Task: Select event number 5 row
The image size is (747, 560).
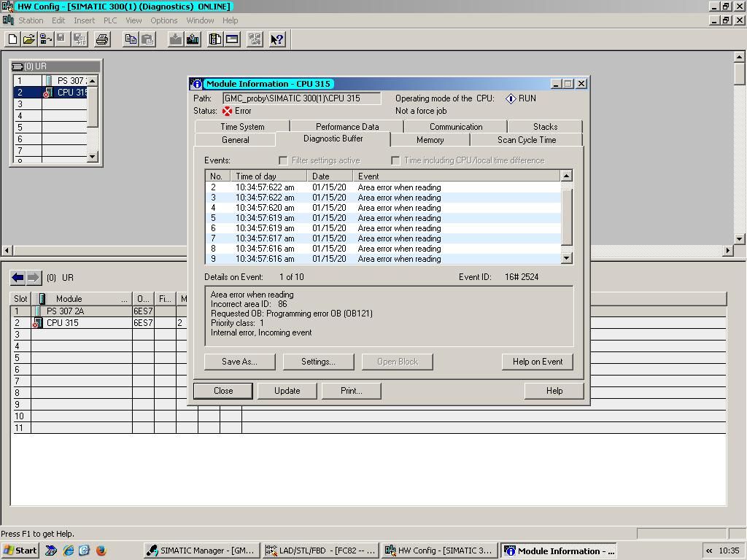Action: point(383,218)
